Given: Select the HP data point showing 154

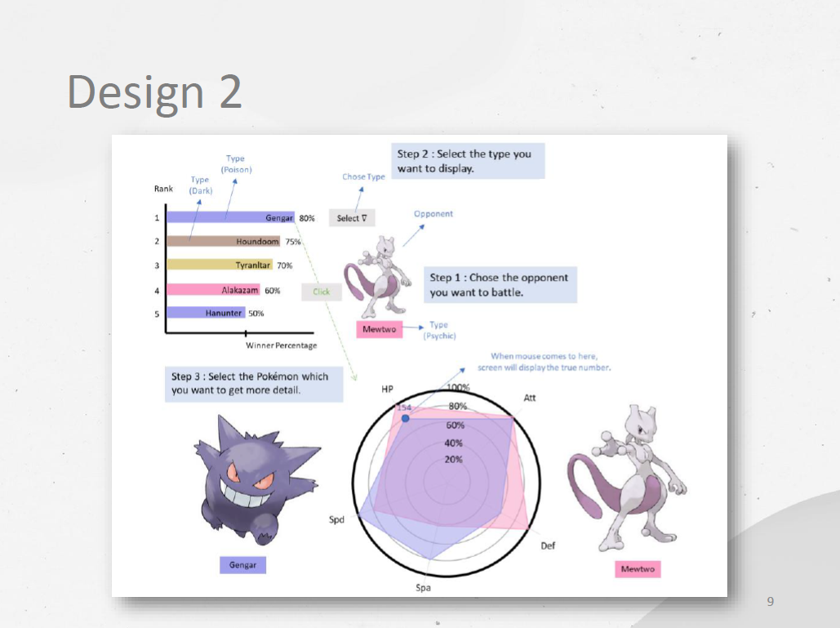Looking at the screenshot, I should click(406, 418).
